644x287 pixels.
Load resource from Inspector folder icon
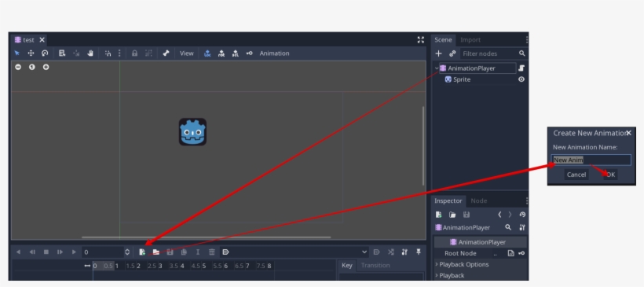[452, 215]
